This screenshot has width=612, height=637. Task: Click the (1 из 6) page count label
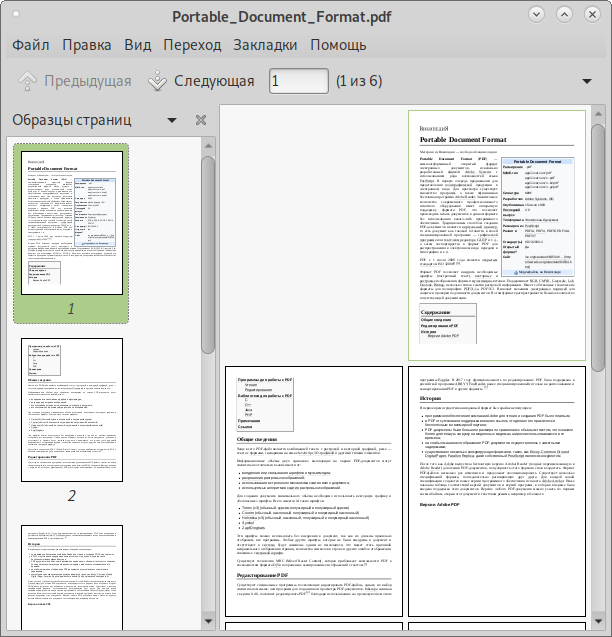point(359,81)
